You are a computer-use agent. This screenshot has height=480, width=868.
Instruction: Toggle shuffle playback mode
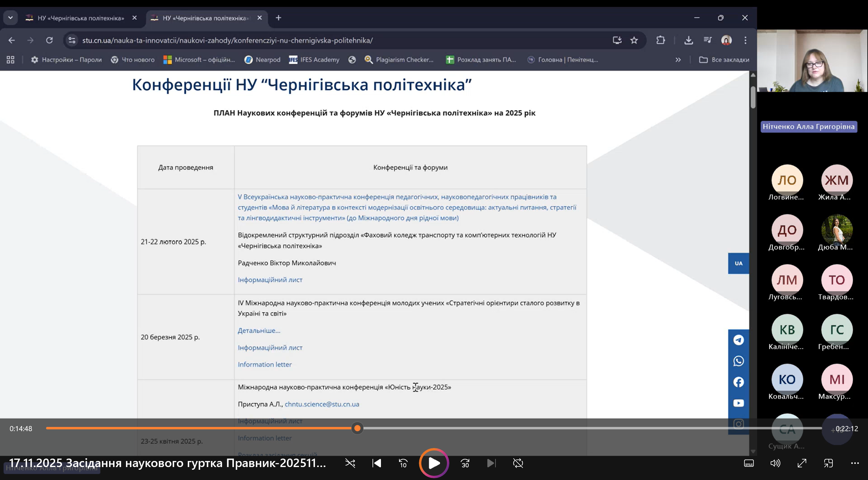(350, 463)
